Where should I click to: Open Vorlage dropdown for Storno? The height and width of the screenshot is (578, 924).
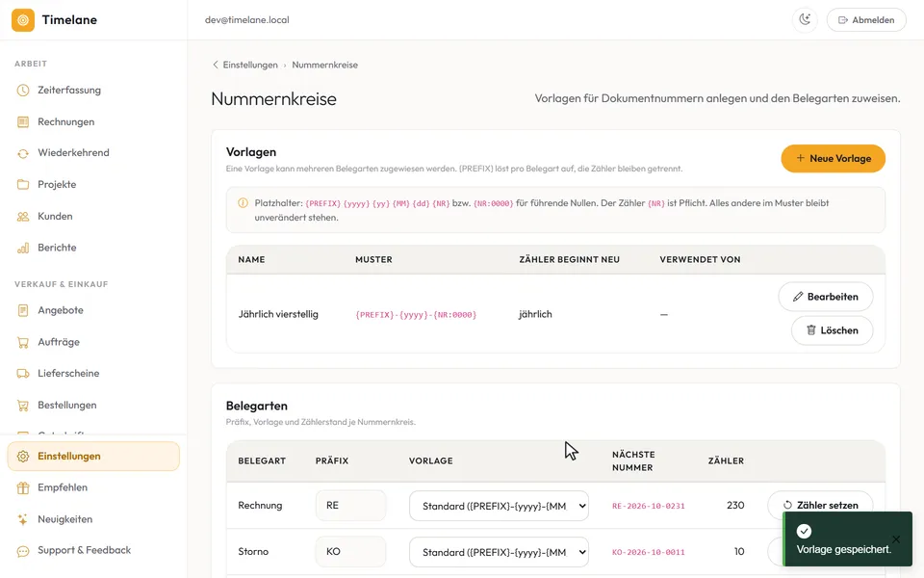[499, 552]
